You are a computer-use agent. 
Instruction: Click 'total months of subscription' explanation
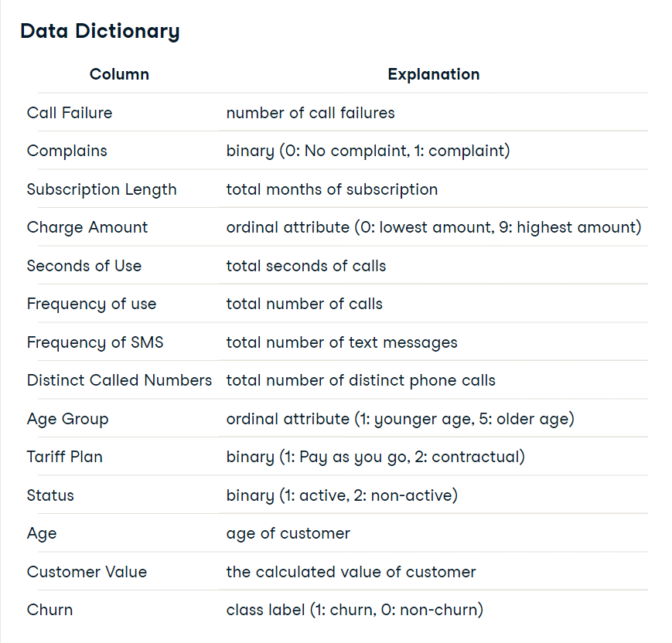tap(332, 189)
